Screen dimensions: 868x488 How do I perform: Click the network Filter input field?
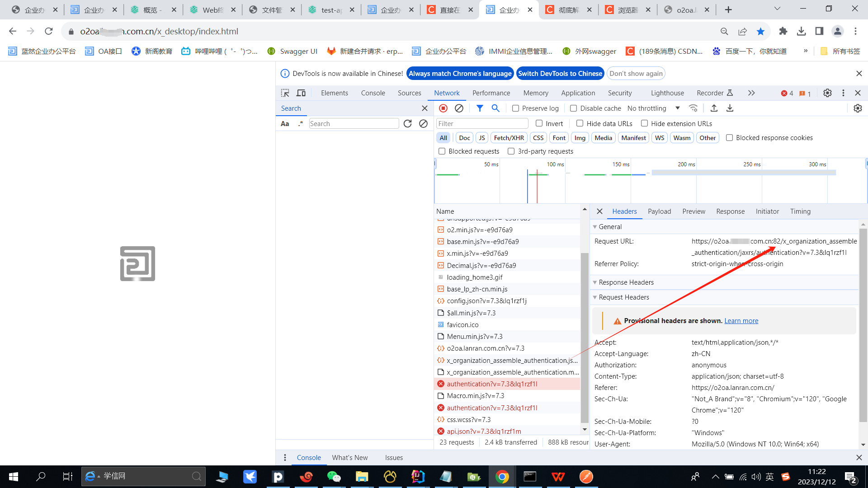click(x=482, y=123)
